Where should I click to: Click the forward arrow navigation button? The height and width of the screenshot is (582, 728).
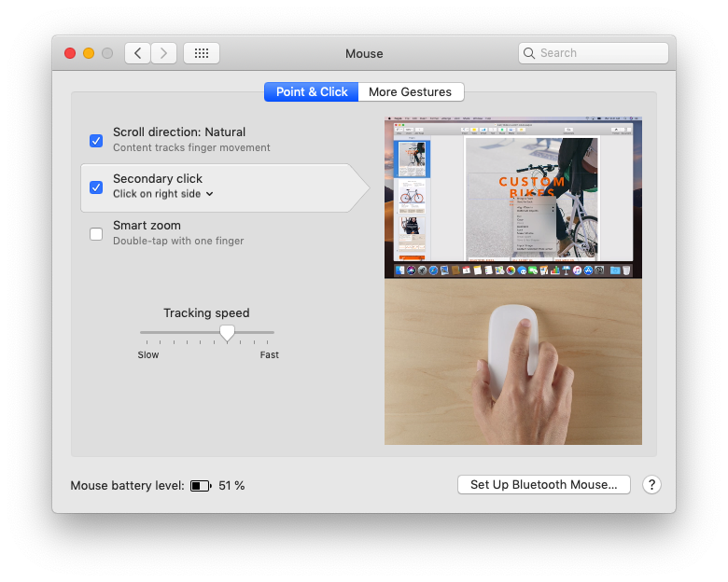coord(164,53)
